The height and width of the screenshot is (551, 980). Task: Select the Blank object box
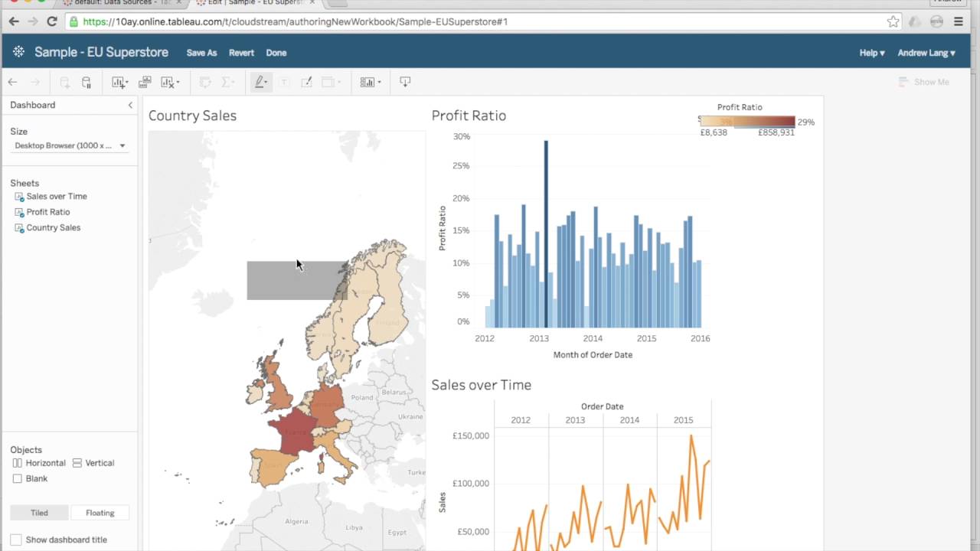point(18,478)
